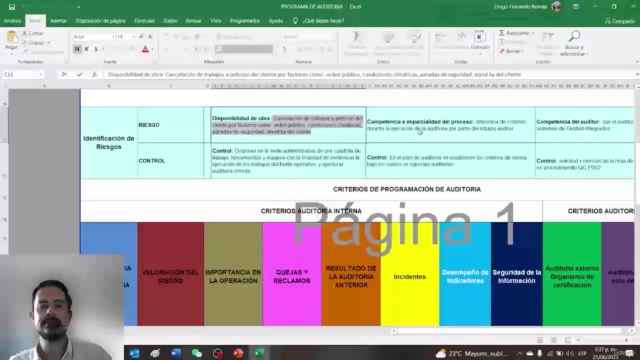Open Outlook from the taskbar
Screen dimensions: 640x360
(x=134, y=353)
